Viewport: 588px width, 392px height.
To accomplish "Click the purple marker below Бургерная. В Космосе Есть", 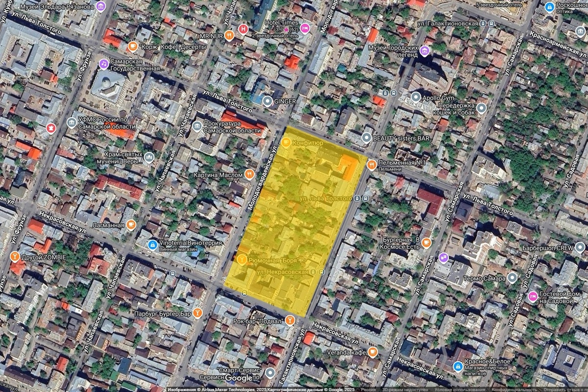I will 443,256.
